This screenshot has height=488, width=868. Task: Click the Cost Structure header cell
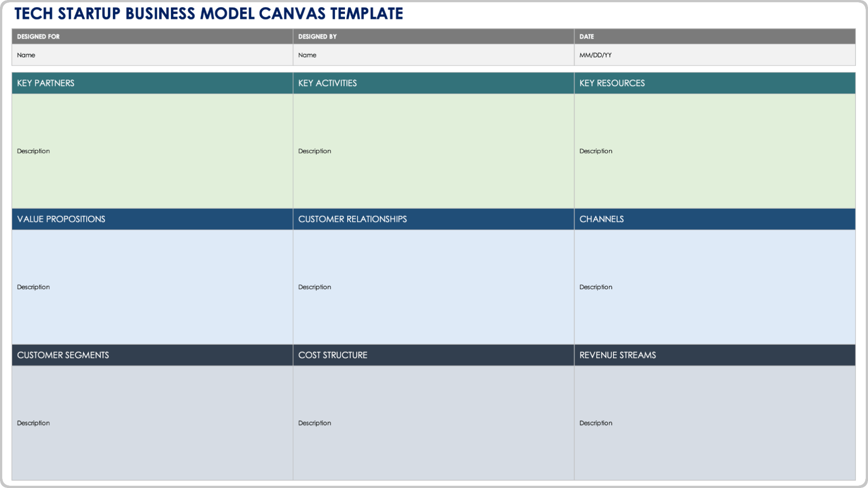(433, 355)
